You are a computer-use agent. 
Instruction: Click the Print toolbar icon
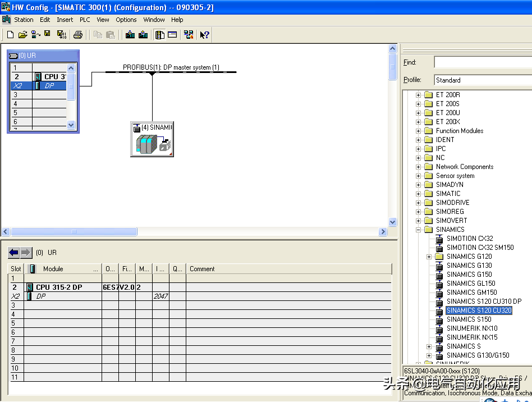pyautogui.click(x=78, y=35)
